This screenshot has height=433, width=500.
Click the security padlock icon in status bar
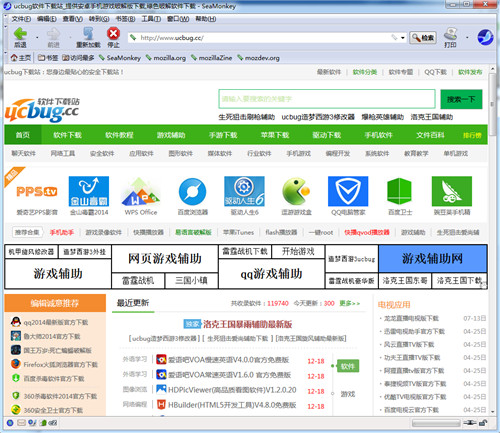tap(483, 423)
